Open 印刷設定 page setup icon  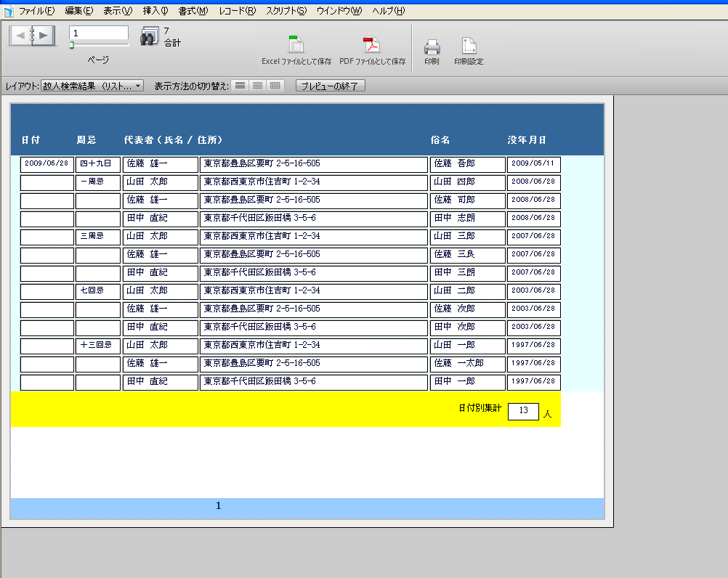[469, 47]
